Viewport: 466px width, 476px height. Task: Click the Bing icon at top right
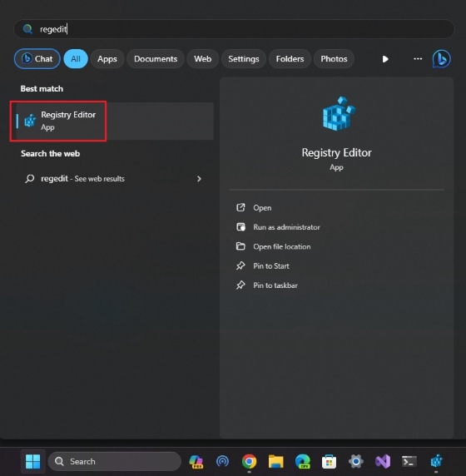[441, 59]
